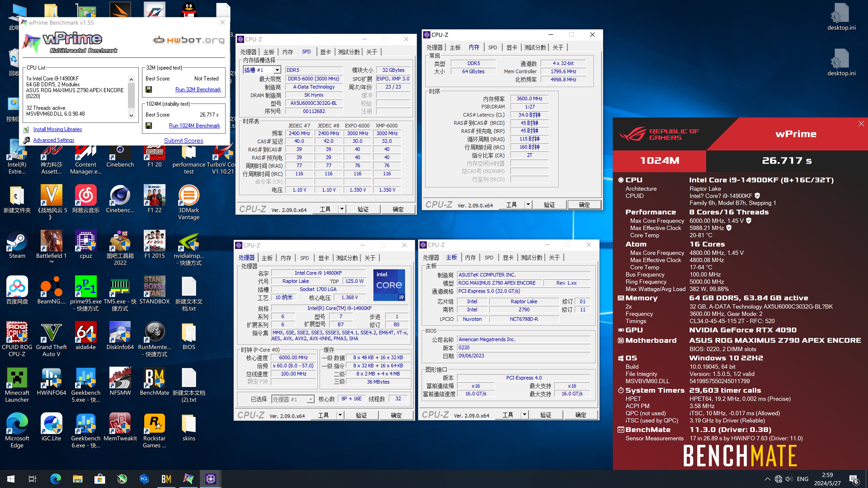Click the ENG input language indicator
The image size is (868, 488).
tap(802, 479)
